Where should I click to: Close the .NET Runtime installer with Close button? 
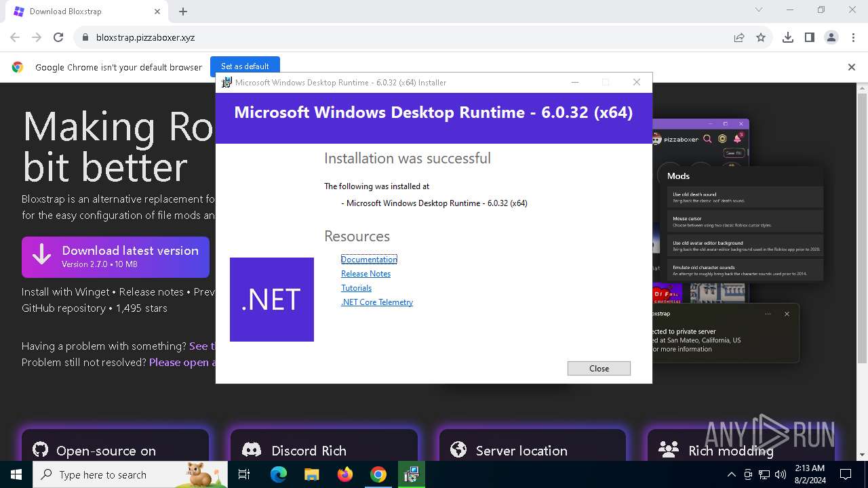coord(599,368)
